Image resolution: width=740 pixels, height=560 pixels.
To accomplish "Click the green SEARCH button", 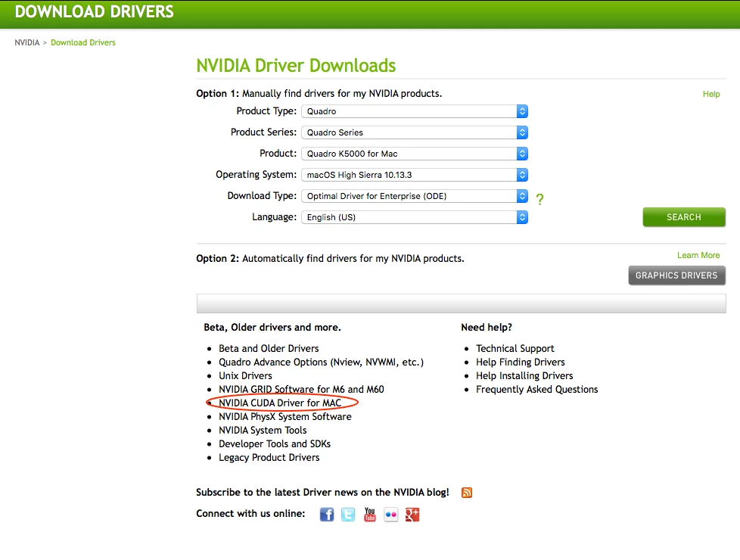I will (x=684, y=217).
